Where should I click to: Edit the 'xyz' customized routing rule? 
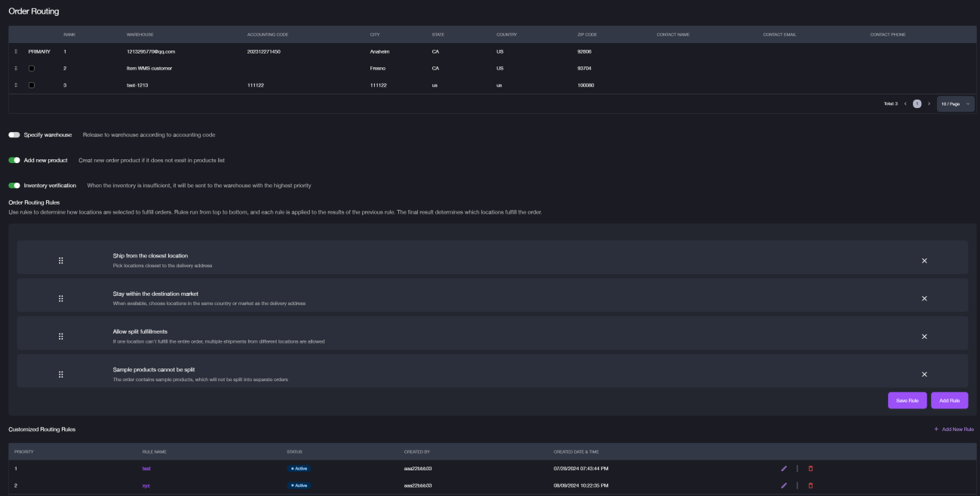coord(784,485)
